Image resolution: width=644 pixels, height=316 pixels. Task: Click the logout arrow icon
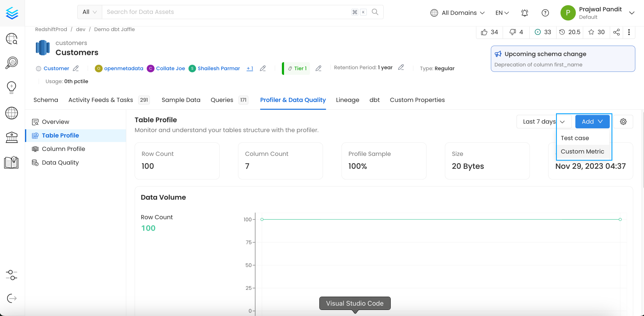[12, 298]
